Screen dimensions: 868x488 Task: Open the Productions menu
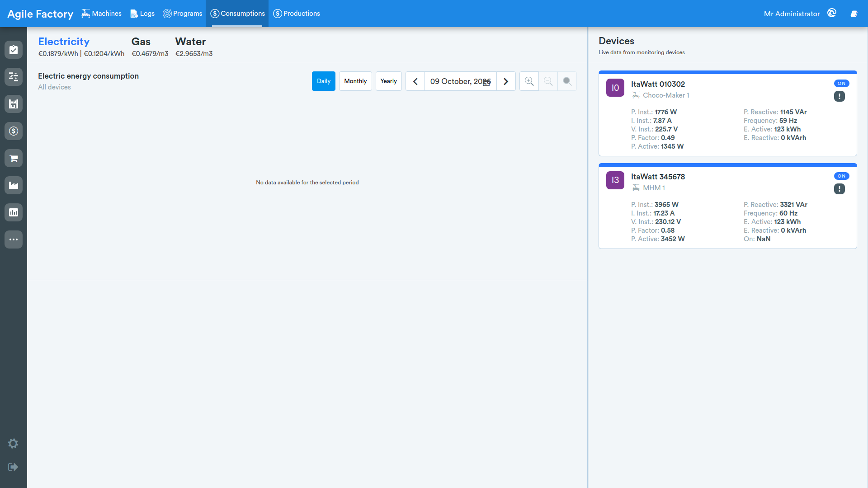tap(297, 14)
